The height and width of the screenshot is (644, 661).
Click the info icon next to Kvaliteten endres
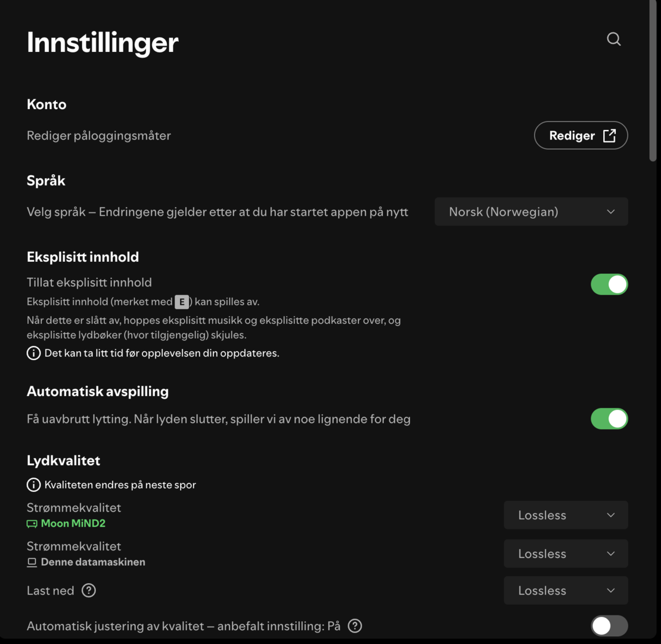(33, 485)
